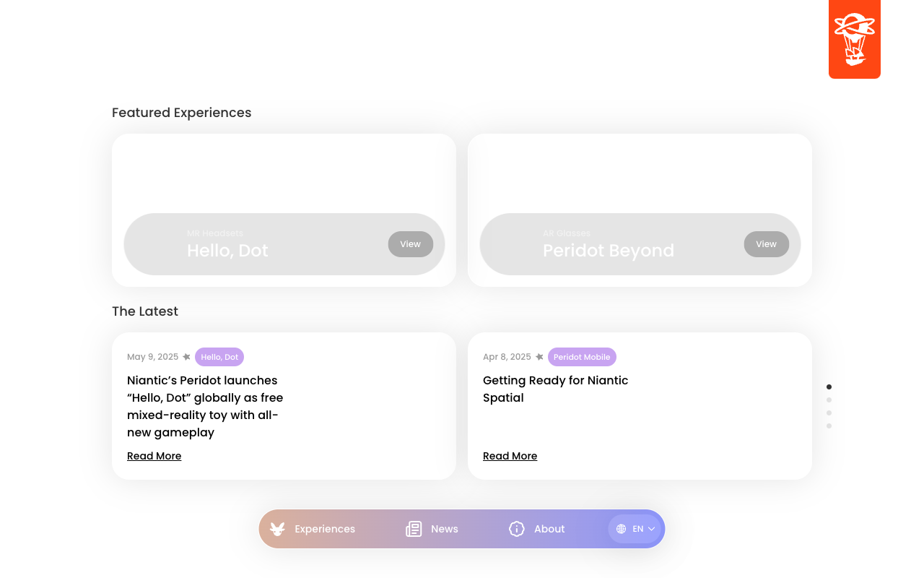View the Hello, Dot experience
Viewport: 924px width, 578px height.
click(411, 244)
